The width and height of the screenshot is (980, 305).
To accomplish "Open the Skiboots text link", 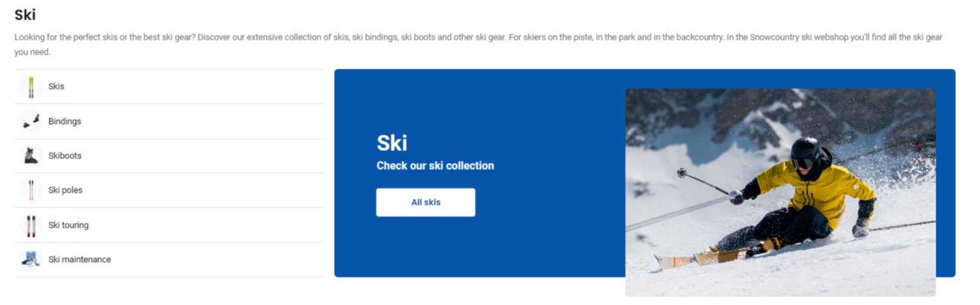I will click(x=65, y=156).
